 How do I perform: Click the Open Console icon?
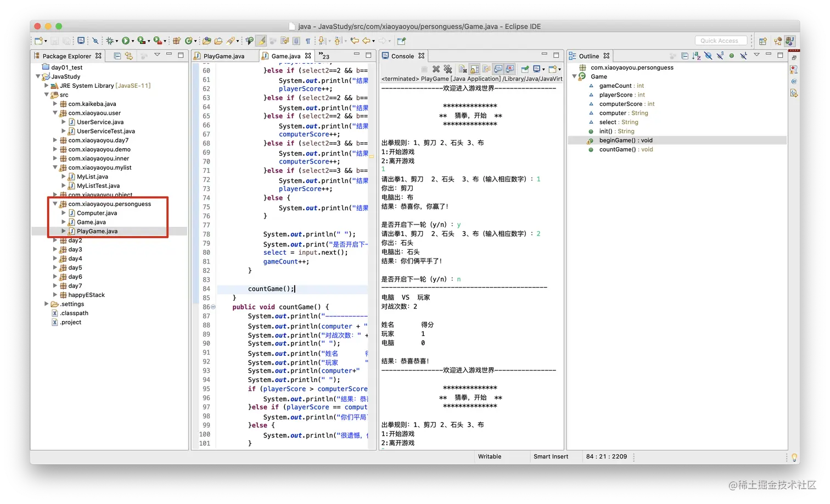pos(552,69)
